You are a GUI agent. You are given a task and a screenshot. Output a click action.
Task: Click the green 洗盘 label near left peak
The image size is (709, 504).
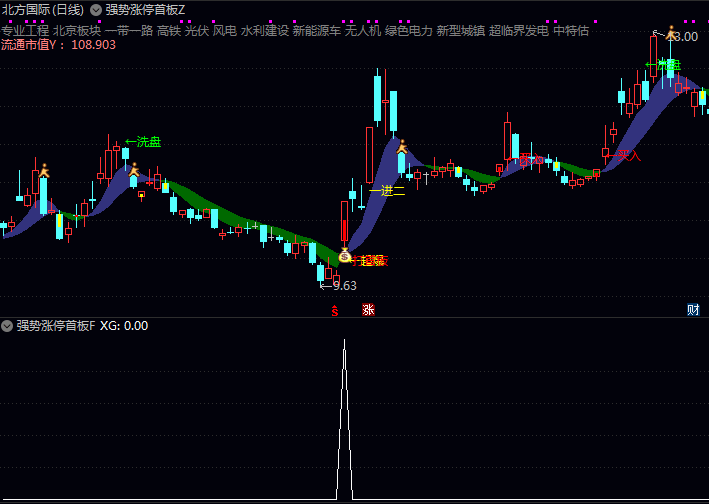tap(143, 142)
